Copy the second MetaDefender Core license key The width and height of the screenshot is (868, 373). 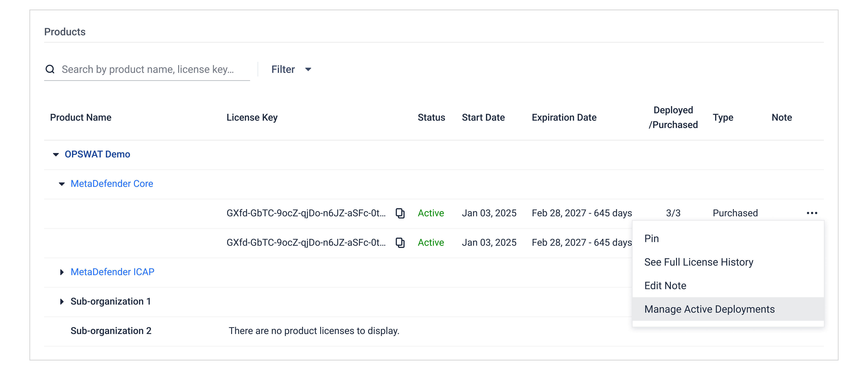400,243
